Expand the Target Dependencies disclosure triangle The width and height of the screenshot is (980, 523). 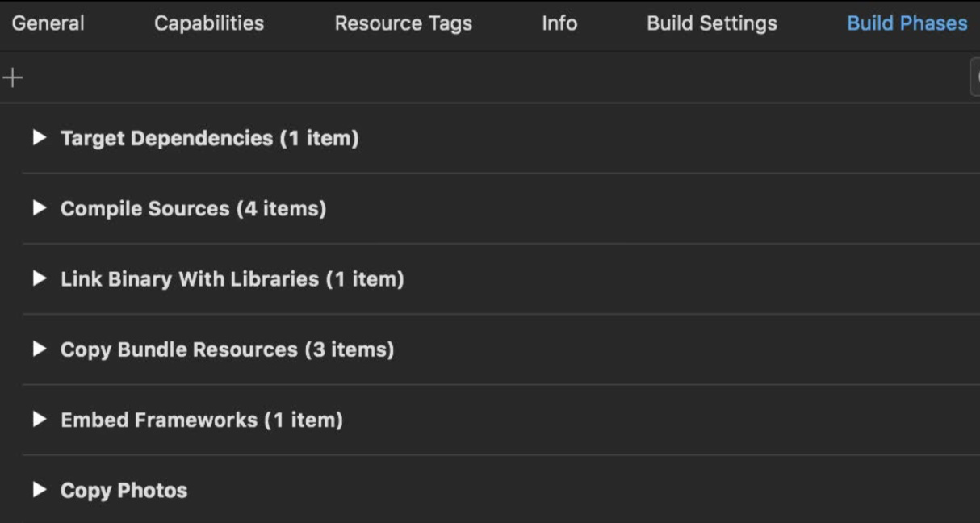tap(39, 138)
